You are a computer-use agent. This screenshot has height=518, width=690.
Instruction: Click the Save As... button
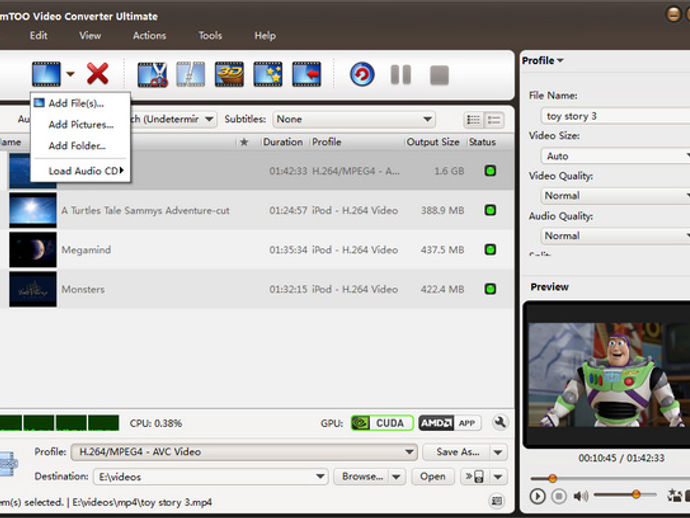(457, 452)
